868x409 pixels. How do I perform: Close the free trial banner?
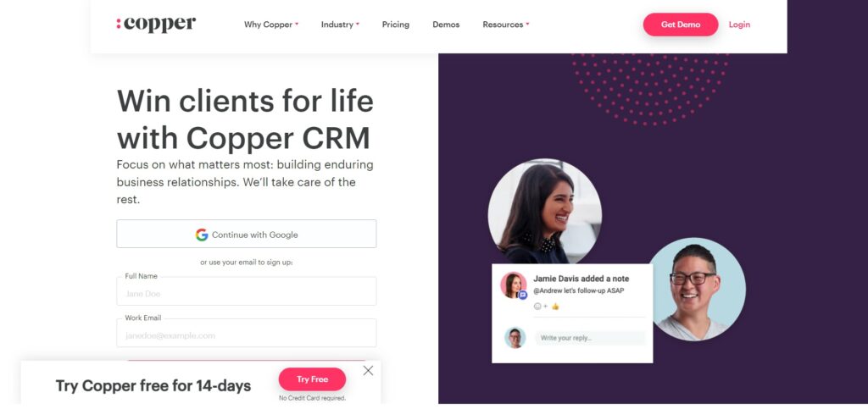coord(368,371)
